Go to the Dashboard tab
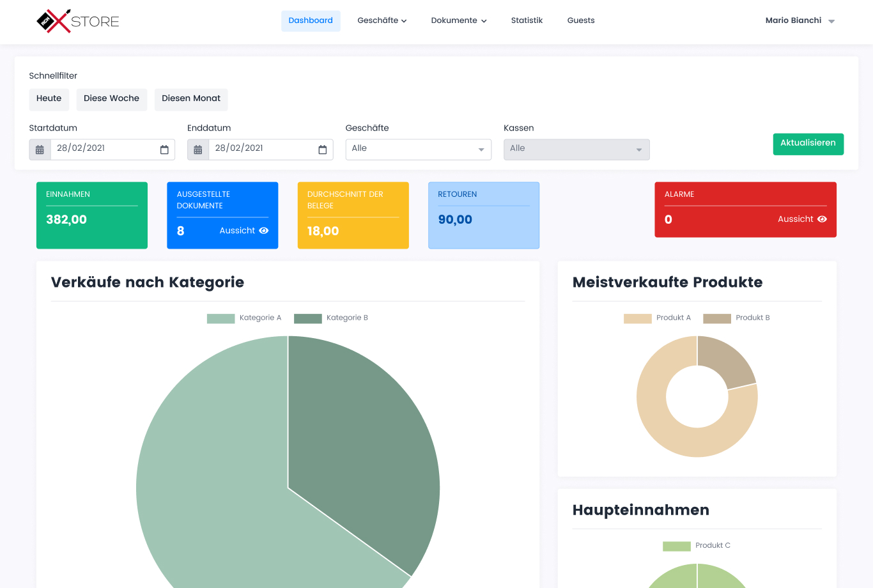This screenshot has height=588, width=873. pos(311,20)
